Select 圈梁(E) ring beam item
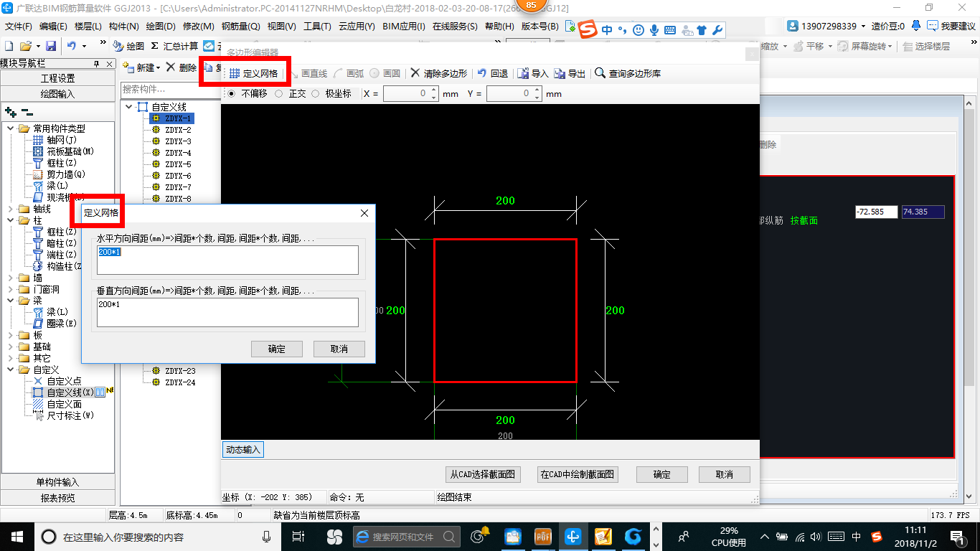 pos(55,324)
